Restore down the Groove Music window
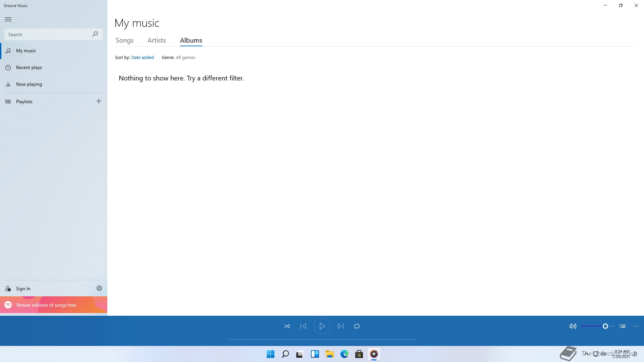 coord(621,5)
